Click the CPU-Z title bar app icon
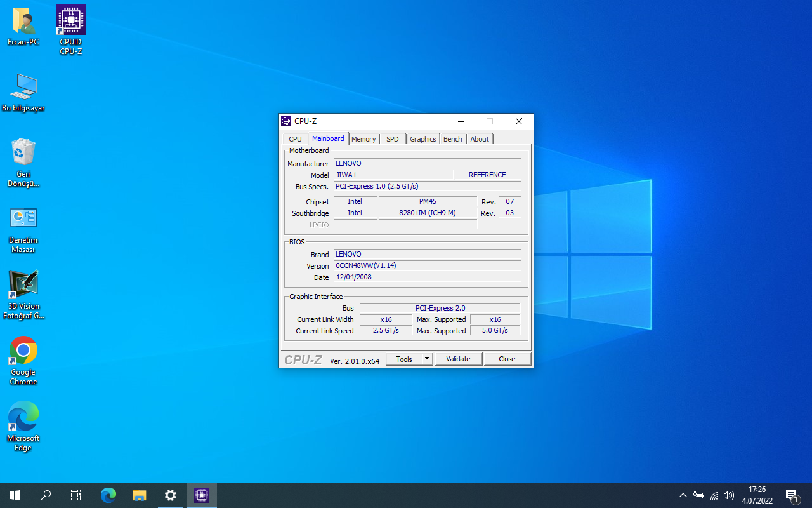This screenshot has width=812, height=508. click(x=286, y=121)
